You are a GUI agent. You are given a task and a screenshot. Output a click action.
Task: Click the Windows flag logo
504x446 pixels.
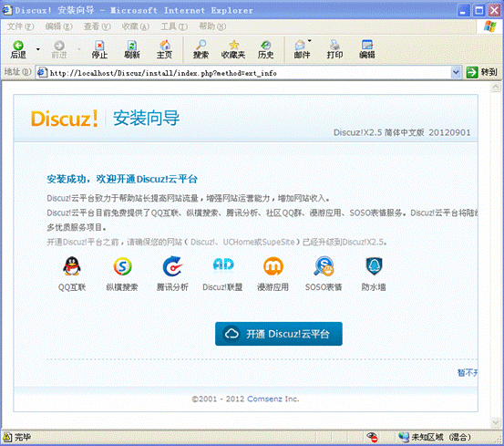coord(489,26)
